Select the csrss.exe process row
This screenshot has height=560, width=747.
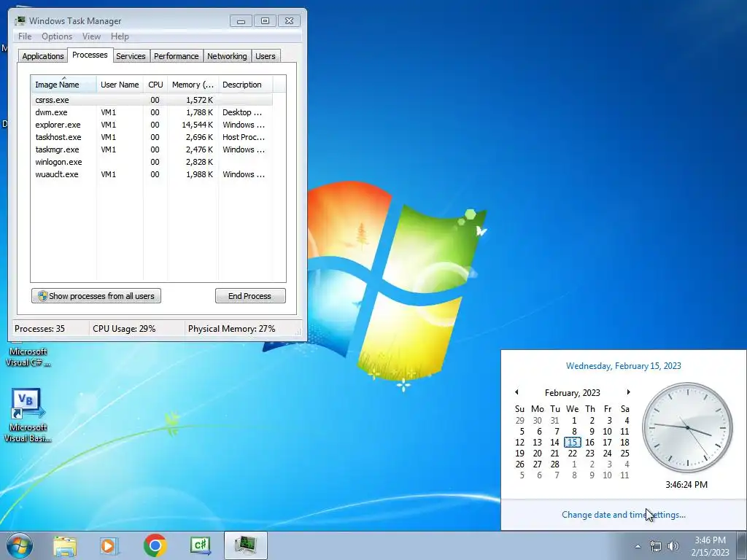tap(152, 100)
